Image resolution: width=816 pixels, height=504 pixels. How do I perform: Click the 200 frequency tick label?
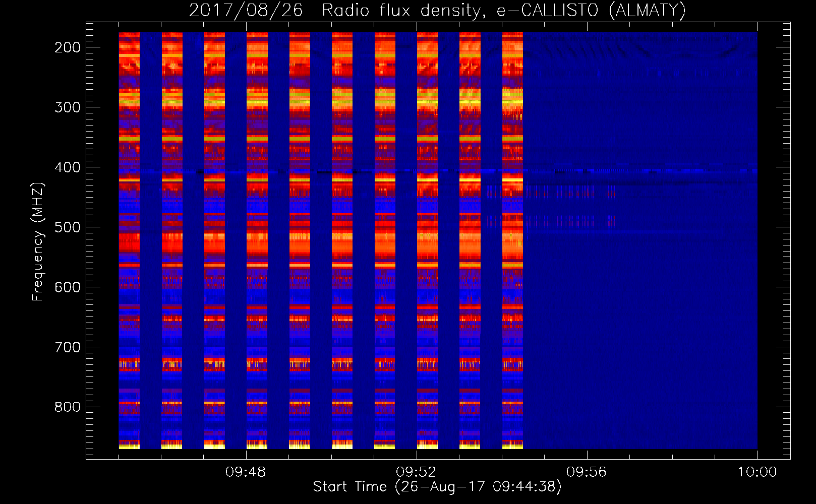click(68, 47)
